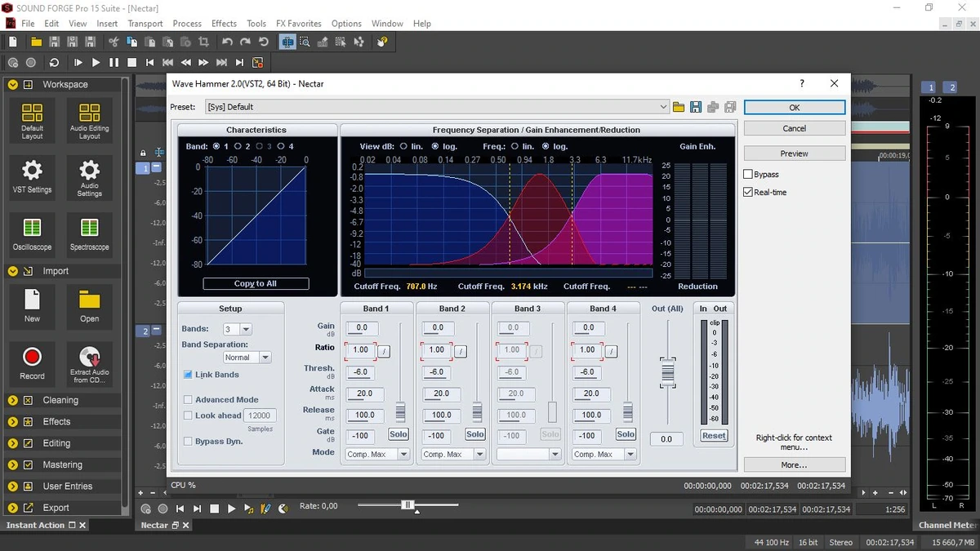Start recording with the Record icon
Viewport: 980px width, 551px height.
[x=32, y=363]
